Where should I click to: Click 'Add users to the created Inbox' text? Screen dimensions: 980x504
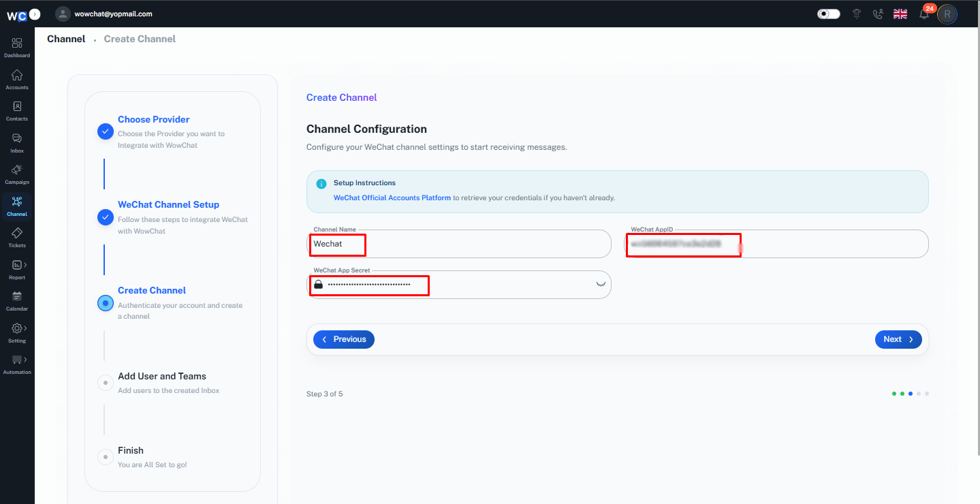tap(169, 391)
